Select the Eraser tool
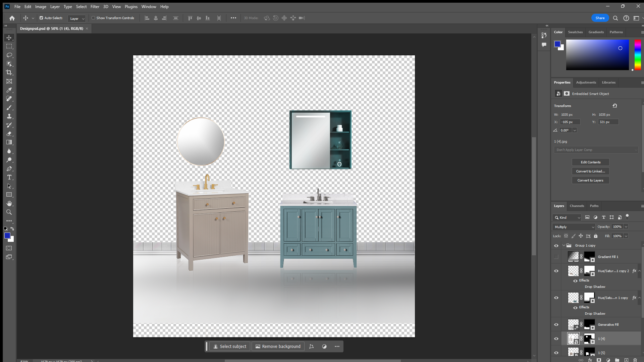 coord(9,134)
